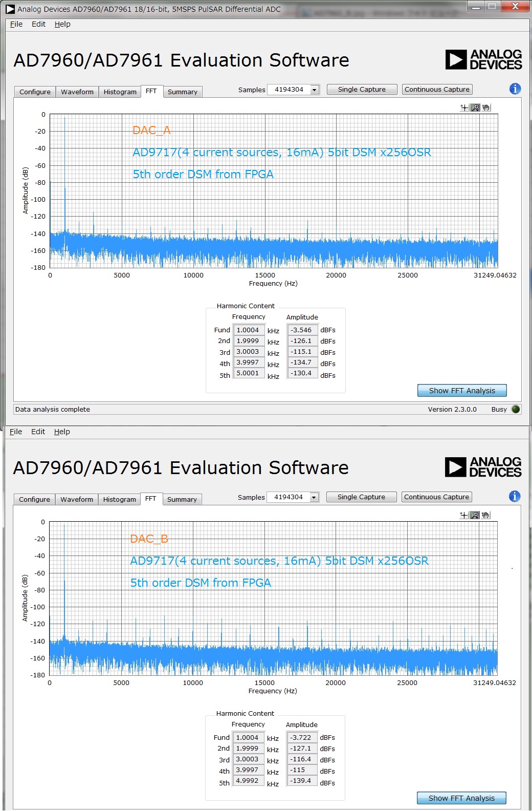This screenshot has width=532, height=811.
Task: Click Fund amplitude -3.722 field in lower window
Action: 302,737
